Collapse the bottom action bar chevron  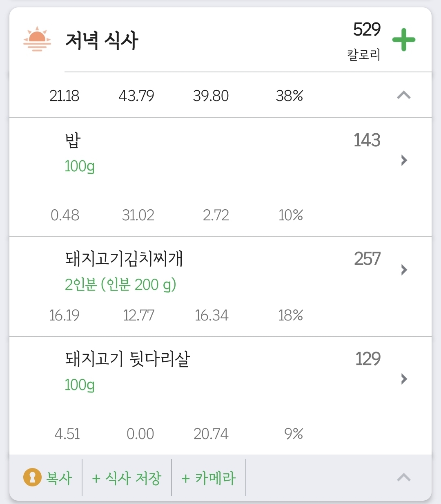point(403,477)
